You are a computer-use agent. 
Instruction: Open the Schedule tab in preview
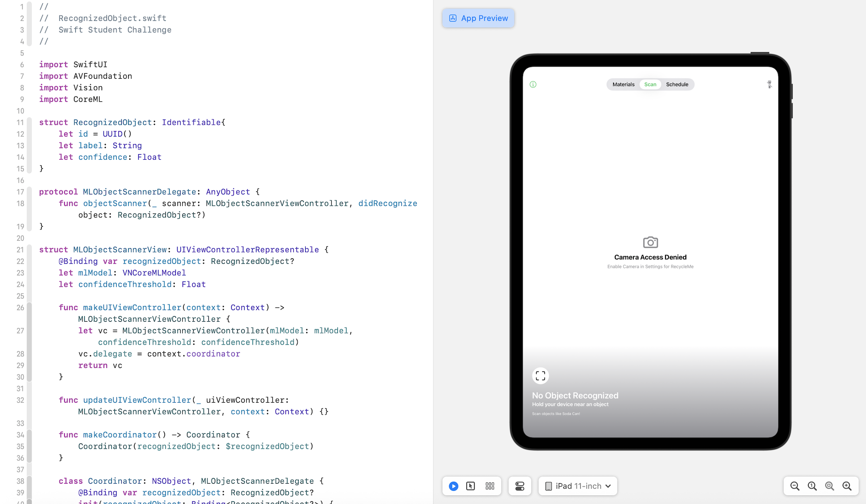coord(677,84)
